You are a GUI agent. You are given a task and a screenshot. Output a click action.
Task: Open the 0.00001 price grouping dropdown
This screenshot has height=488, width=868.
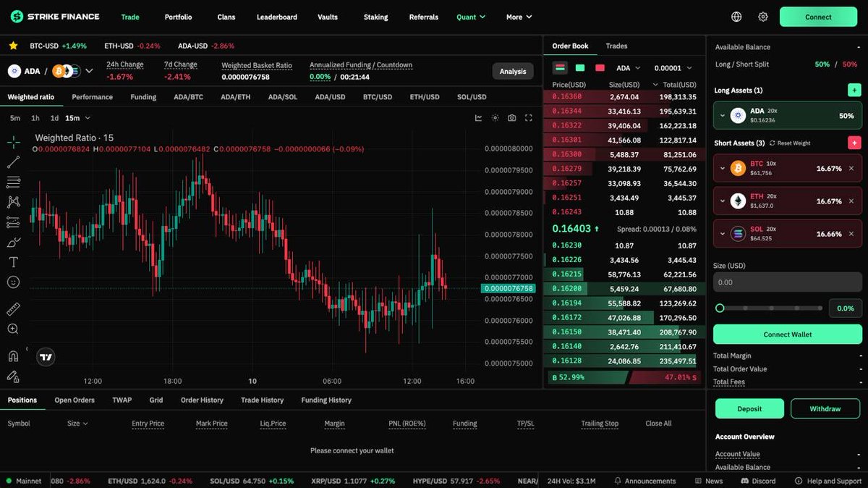tap(673, 68)
